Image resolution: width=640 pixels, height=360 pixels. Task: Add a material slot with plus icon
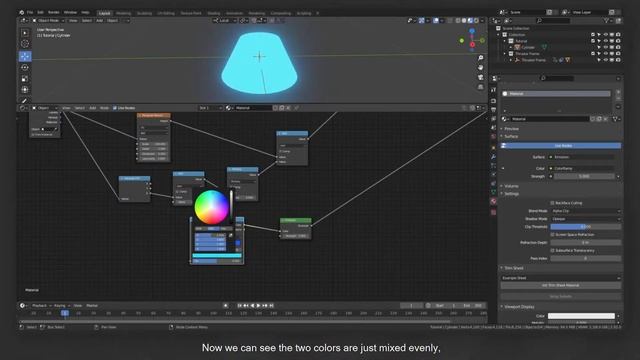point(618,92)
